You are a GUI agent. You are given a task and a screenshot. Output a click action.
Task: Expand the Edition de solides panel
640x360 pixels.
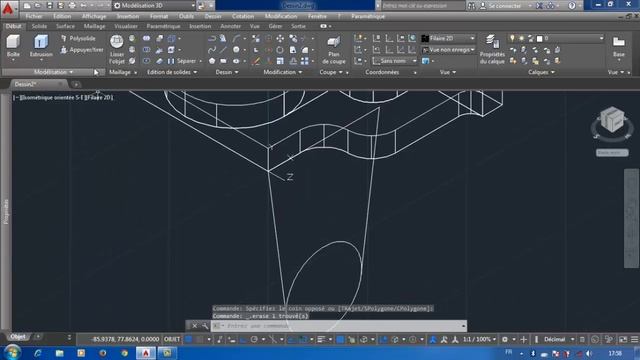tap(172, 72)
